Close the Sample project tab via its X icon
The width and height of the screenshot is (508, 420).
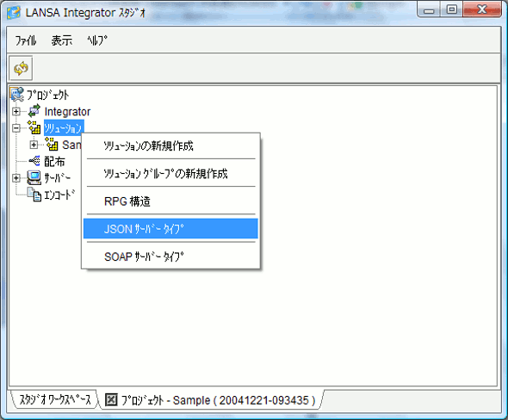click(111, 400)
